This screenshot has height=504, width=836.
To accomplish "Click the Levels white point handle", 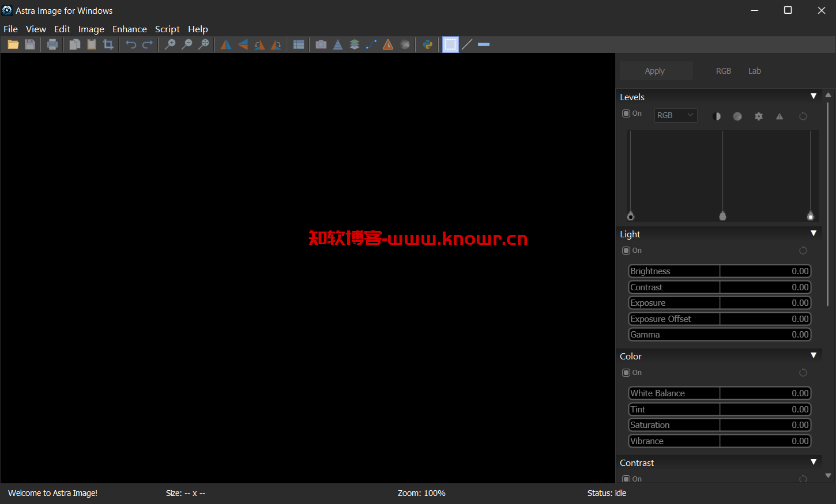I will [x=811, y=216].
